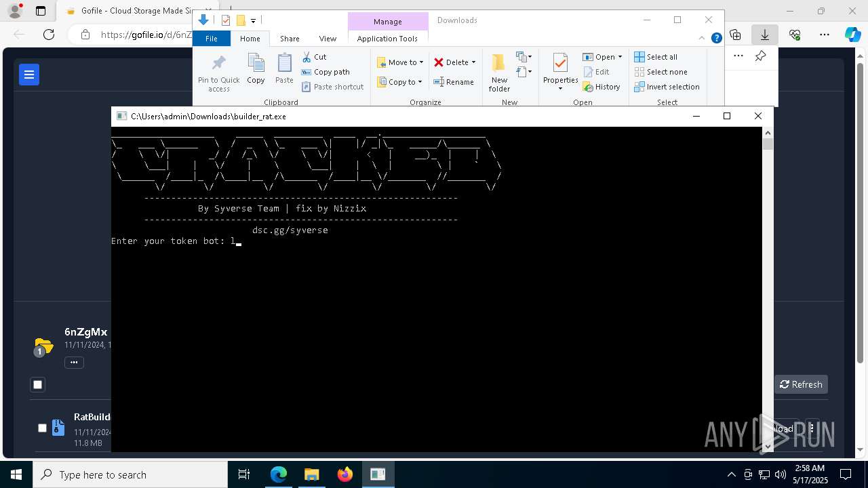Click the RatBuild zip file icon
Screen dimensions: 868x488
(x=58, y=428)
